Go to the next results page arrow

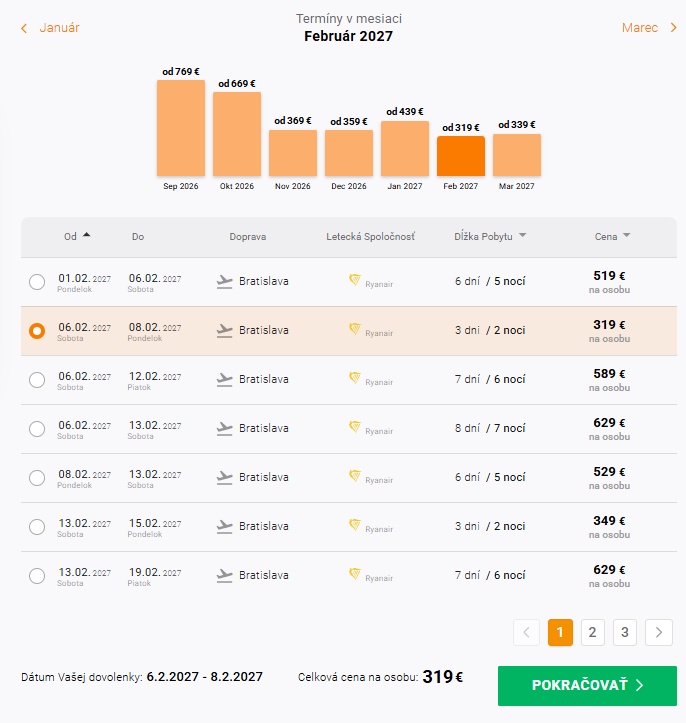tap(659, 632)
